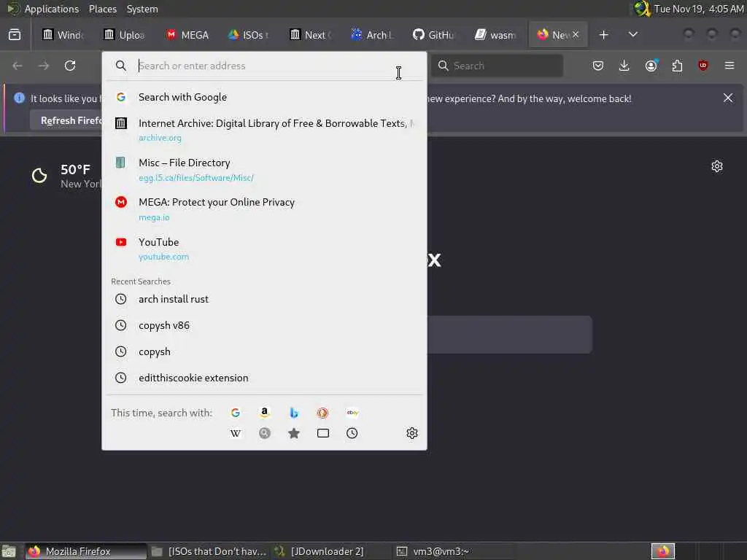Focus the toolbar Search box
Viewport: 747px width, 560px height.
tap(497, 66)
